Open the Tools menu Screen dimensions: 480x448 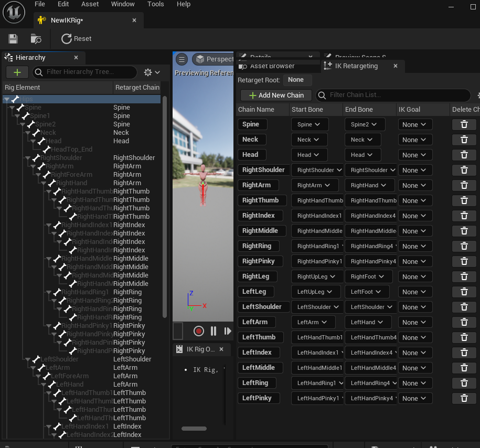click(x=155, y=4)
